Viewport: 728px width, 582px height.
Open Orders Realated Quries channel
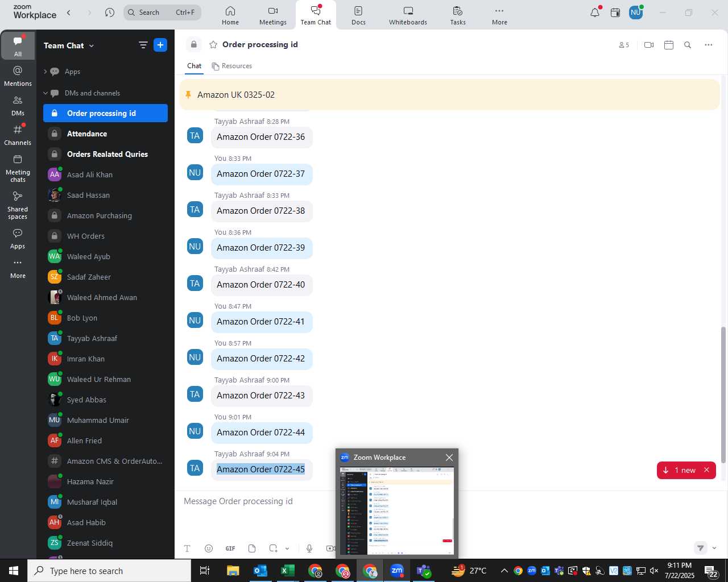point(105,154)
